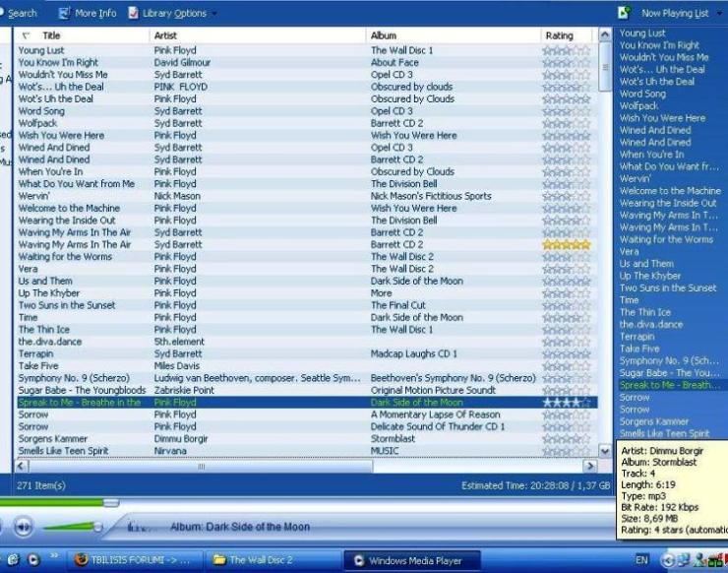Select Wolfpack track in library
728x573 pixels.
306,123
